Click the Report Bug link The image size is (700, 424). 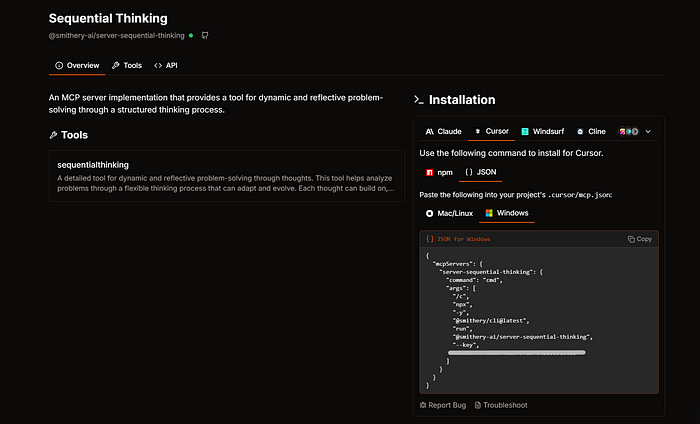click(442, 405)
